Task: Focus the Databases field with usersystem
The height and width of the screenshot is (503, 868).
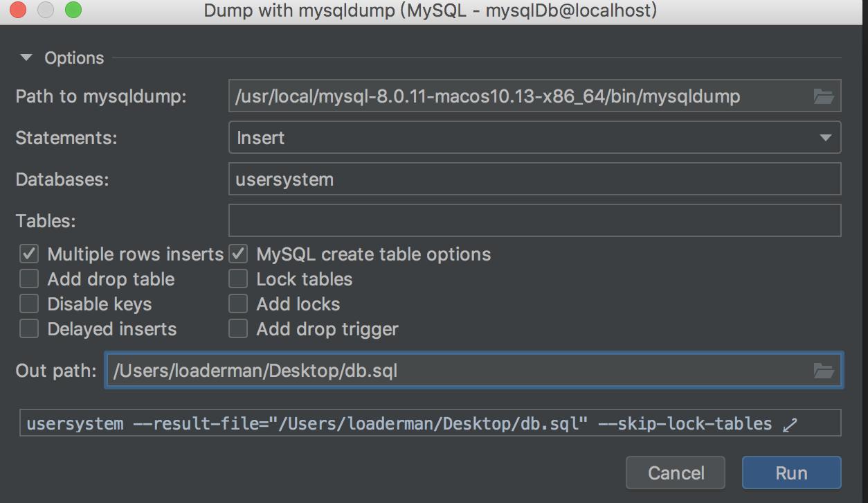Action: click(534, 179)
